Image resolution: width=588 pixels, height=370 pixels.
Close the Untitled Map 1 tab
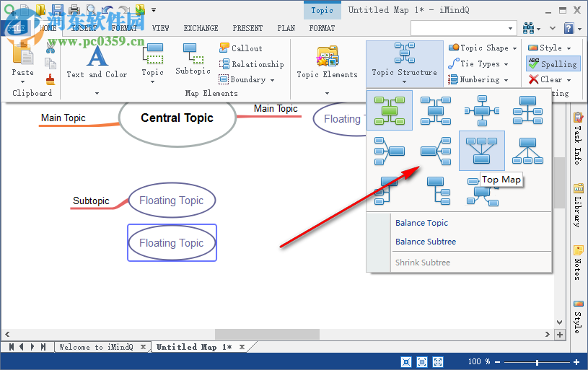(242, 347)
